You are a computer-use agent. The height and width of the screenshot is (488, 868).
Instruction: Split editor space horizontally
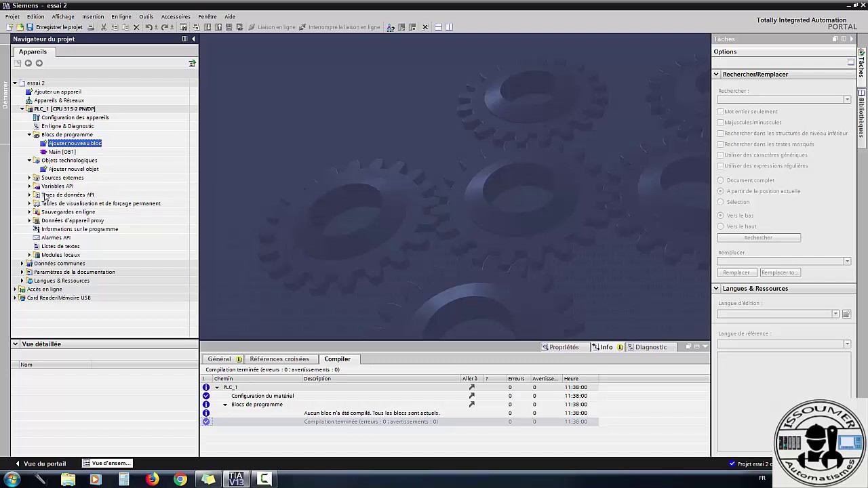pyautogui.click(x=438, y=27)
